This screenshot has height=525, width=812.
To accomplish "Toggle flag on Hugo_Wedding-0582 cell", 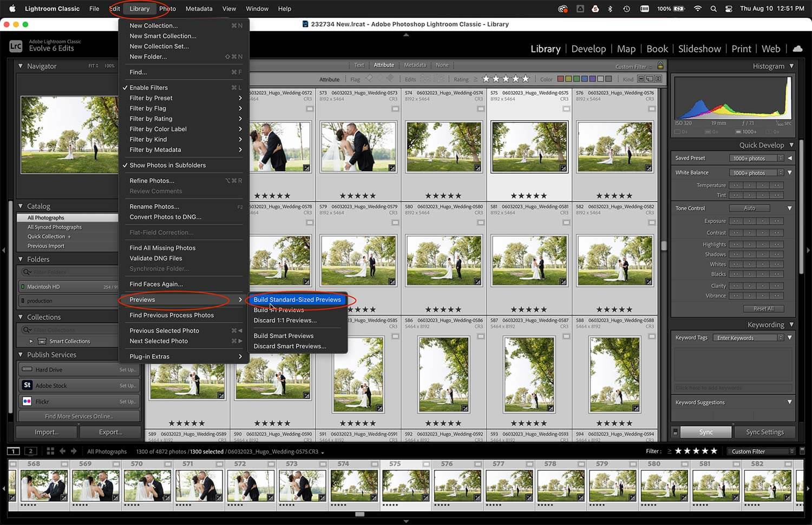I will click(x=652, y=222).
